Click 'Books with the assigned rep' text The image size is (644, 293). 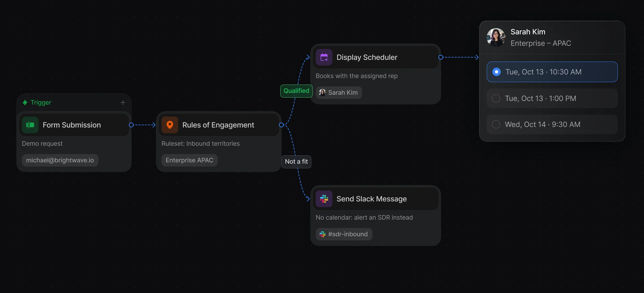(x=357, y=76)
